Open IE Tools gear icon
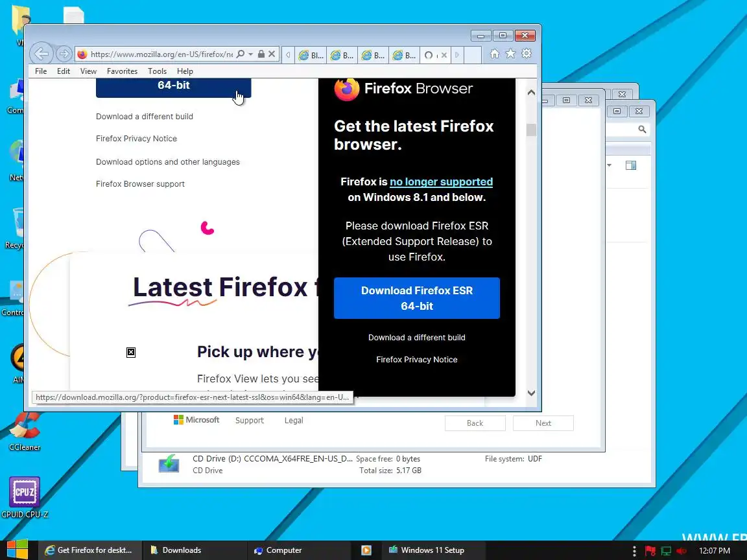The width and height of the screenshot is (747, 560). [x=527, y=54]
